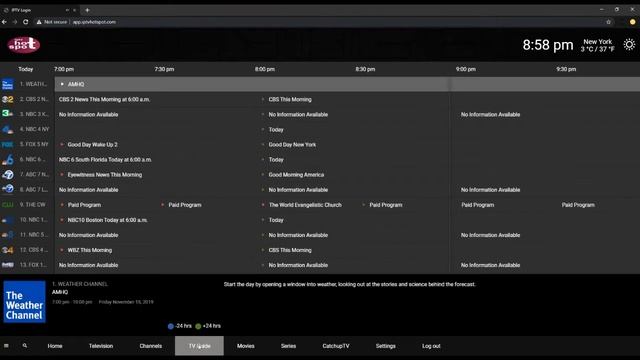Image resolution: width=640 pixels, height=360 pixels.
Task: Click the browser address bar
Action: (x=318, y=22)
